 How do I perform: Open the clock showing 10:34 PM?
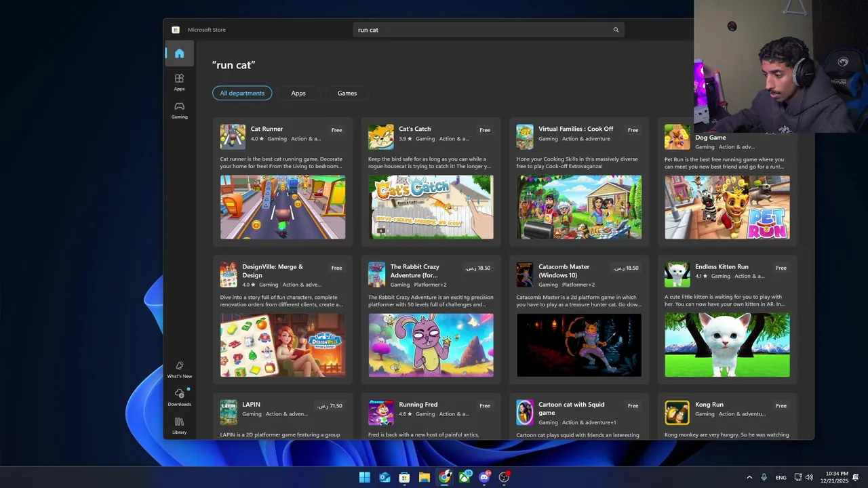pyautogui.click(x=834, y=477)
